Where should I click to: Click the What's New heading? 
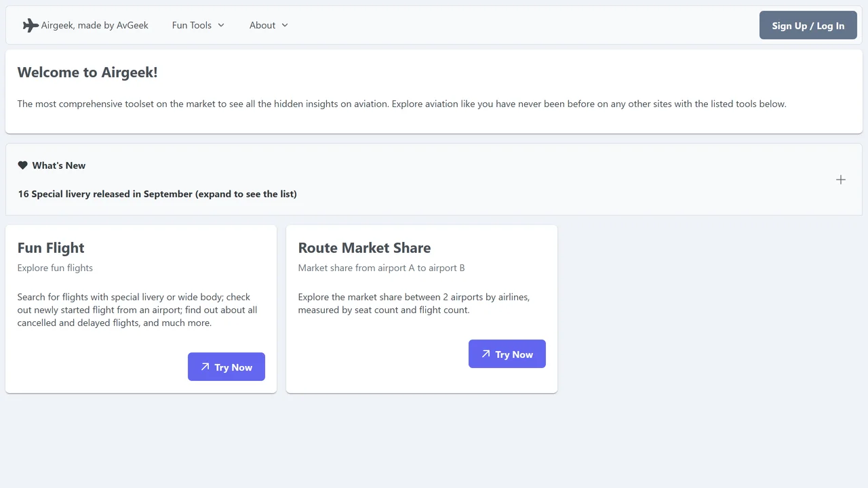pos(59,165)
